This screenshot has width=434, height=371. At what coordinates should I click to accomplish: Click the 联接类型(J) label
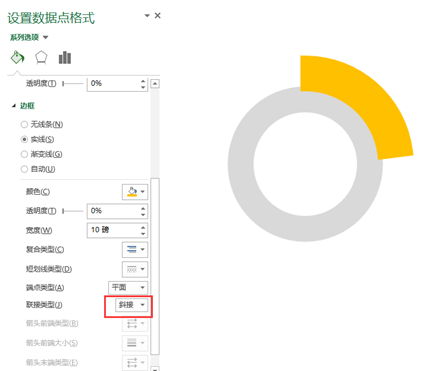44,305
